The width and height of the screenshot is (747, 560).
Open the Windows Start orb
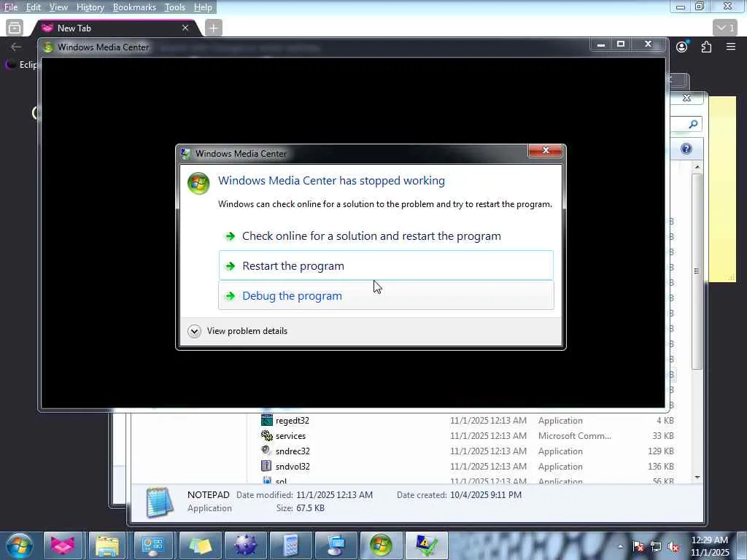point(20,545)
